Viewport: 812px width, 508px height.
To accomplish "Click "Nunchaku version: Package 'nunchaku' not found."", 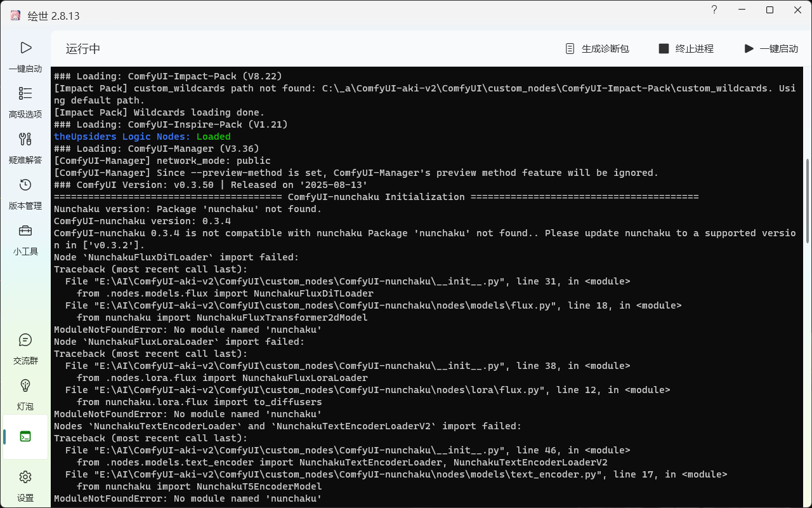I will pyautogui.click(x=188, y=209).
